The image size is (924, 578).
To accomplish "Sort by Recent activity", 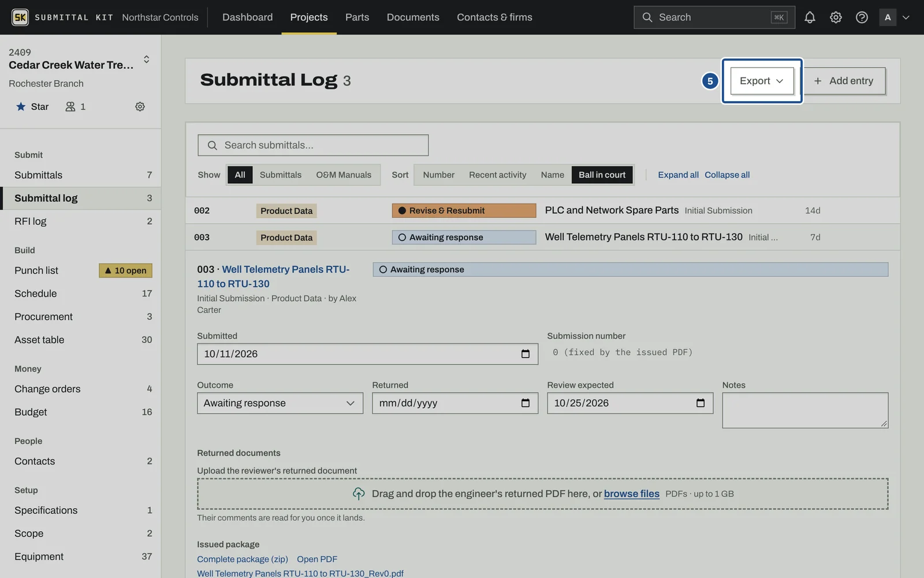I will (x=498, y=175).
